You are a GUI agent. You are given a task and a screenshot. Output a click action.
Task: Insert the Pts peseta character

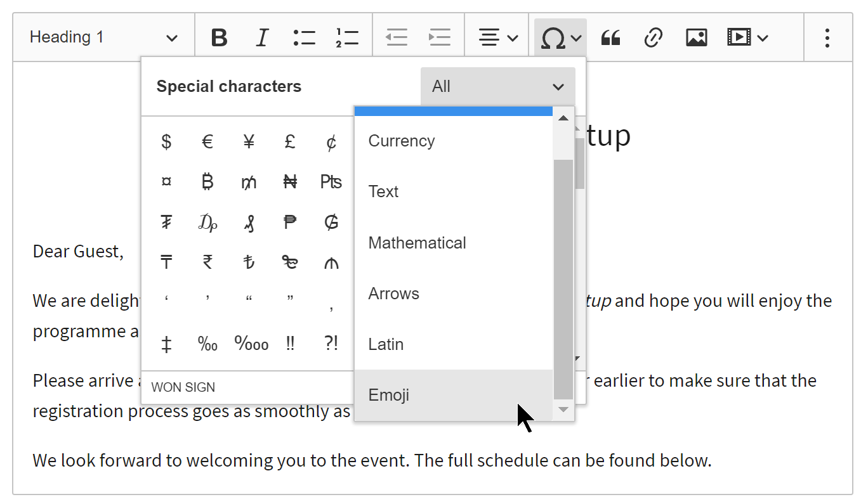[331, 182]
